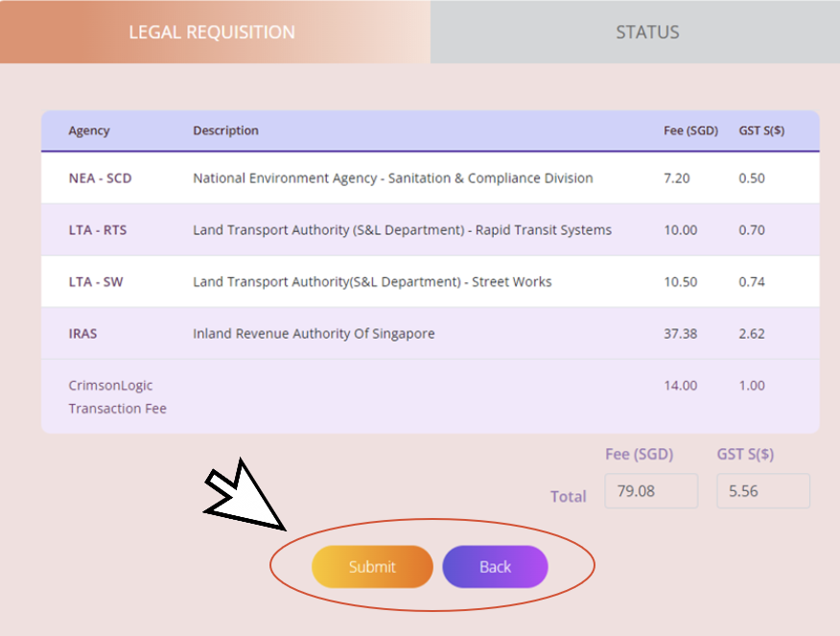Click the Inland Revenue Authority Of Singapore description
This screenshot has height=636, width=840.
pyautogui.click(x=314, y=334)
